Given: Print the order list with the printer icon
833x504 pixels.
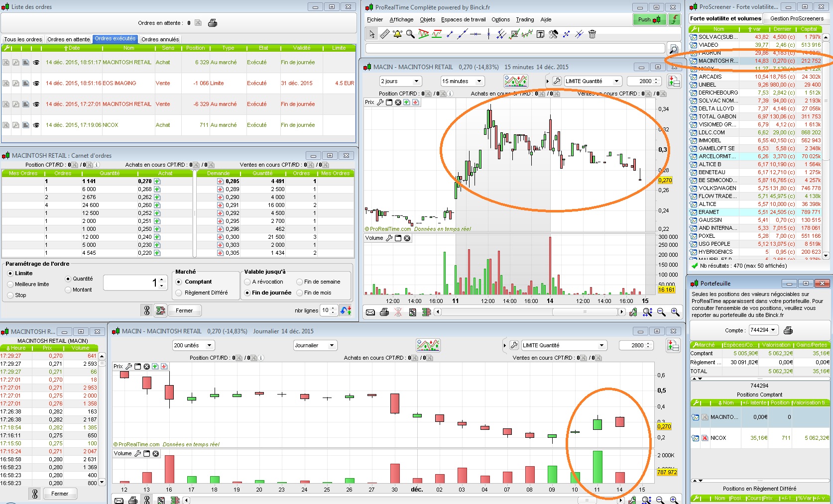Looking at the screenshot, I should click(x=213, y=23).
